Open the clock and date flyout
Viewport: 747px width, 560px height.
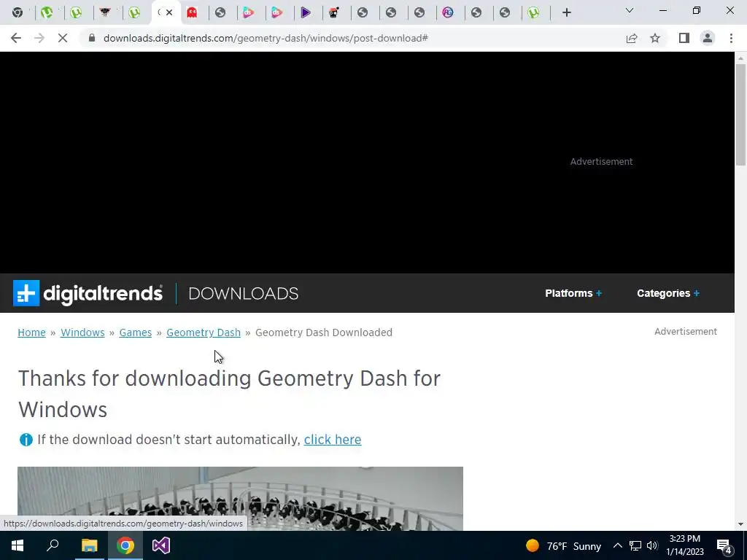(685, 545)
